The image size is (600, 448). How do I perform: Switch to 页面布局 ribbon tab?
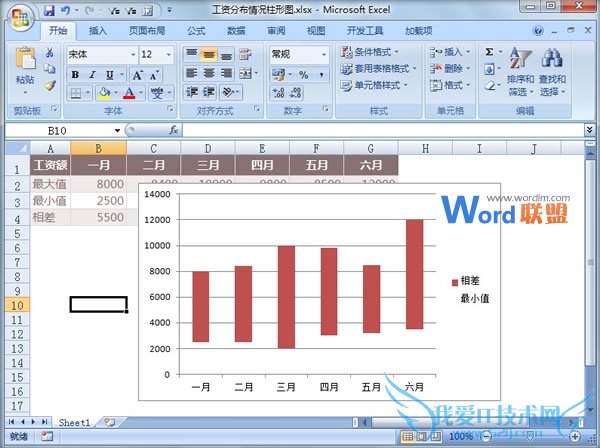(147, 31)
